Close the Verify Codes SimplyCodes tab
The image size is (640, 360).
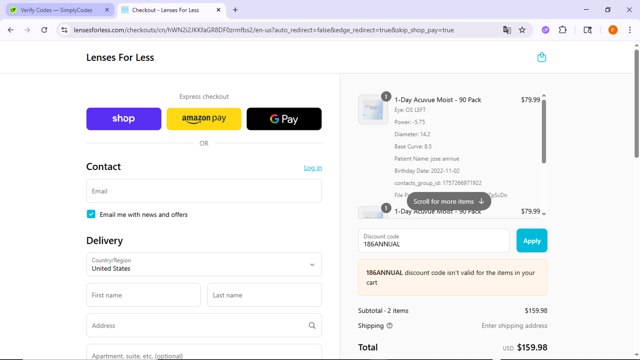pos(107,10)
